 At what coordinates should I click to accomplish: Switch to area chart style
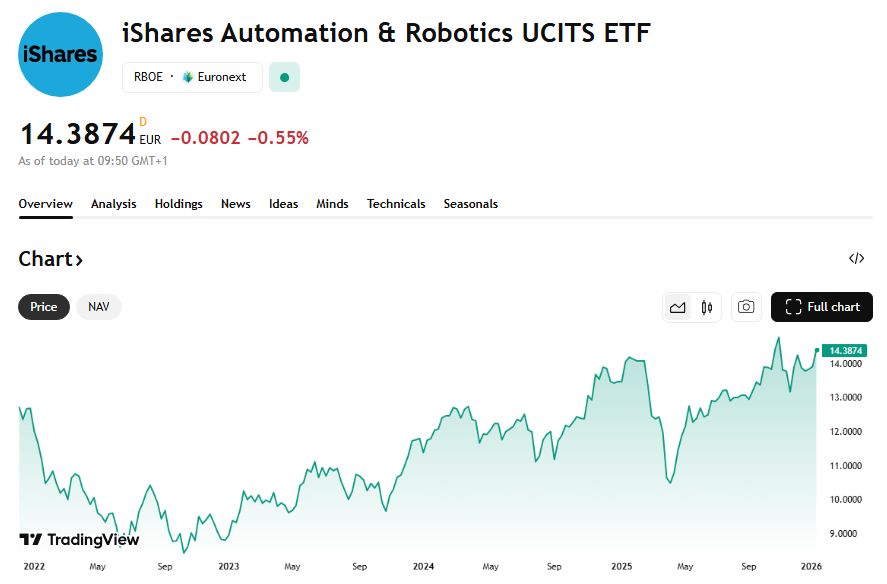tap(678, 307)
